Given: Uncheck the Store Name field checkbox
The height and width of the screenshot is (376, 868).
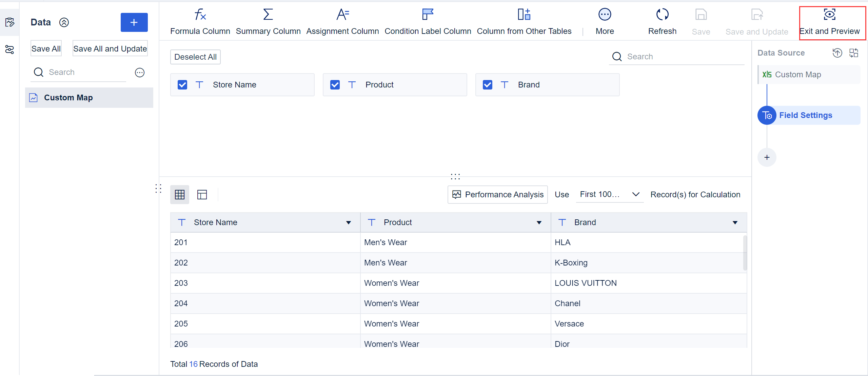Looking at the screenshot, I should (x=182, y=85).
